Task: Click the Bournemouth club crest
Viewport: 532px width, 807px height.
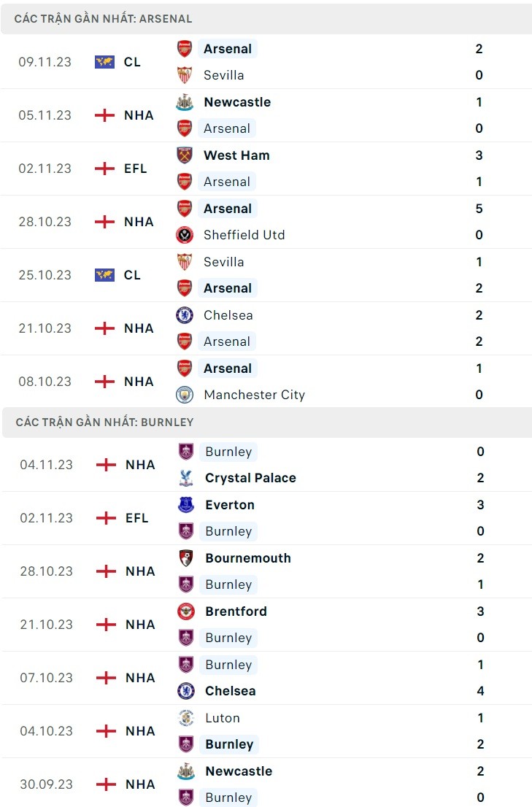Action: [186, 558]
